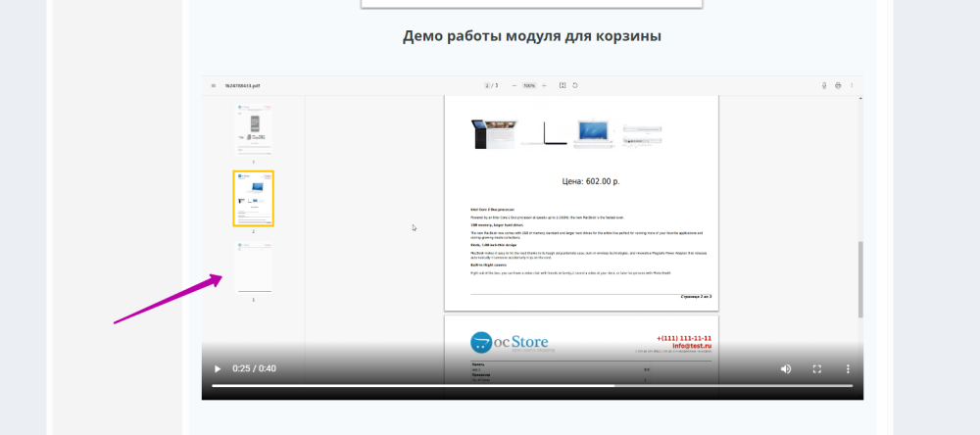Click the fit to page icon

tap(563, 85)
